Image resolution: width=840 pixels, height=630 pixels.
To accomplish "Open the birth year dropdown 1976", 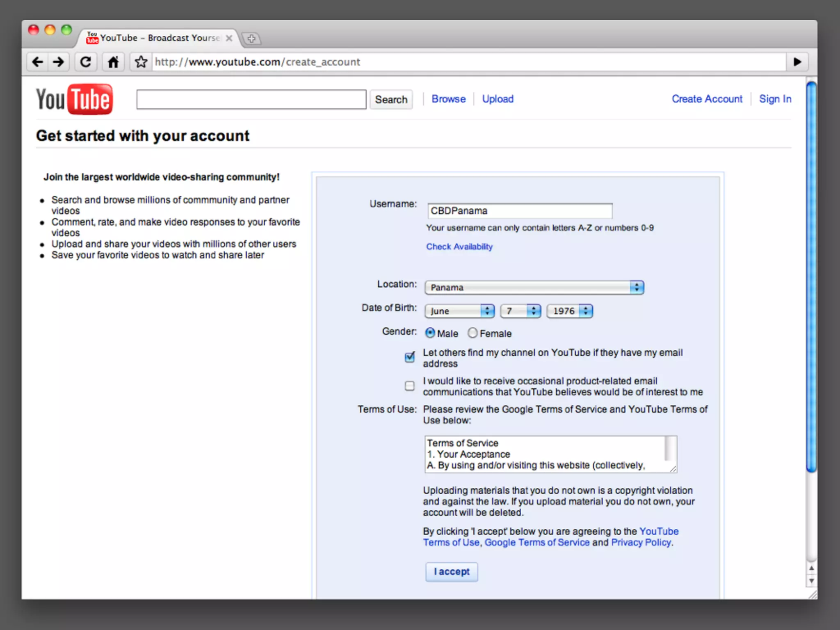I will click(x=569, y=311).
